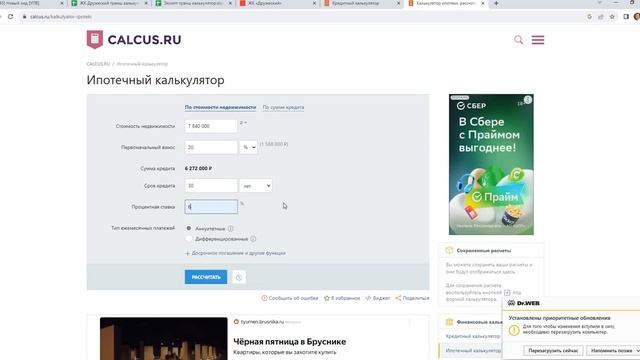Click the translate icon in the address bar

[x=589, y=17]
